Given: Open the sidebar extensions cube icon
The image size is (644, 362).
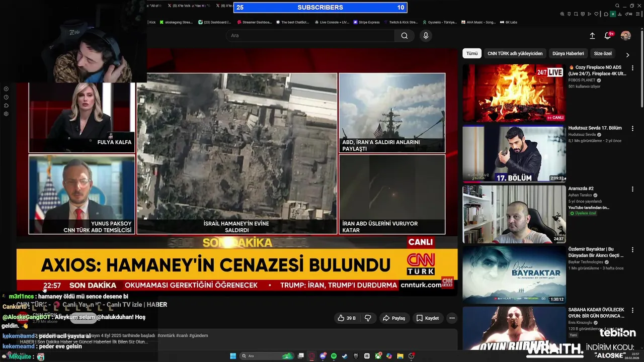Looking at the screenshot, I should coord(6,105).
